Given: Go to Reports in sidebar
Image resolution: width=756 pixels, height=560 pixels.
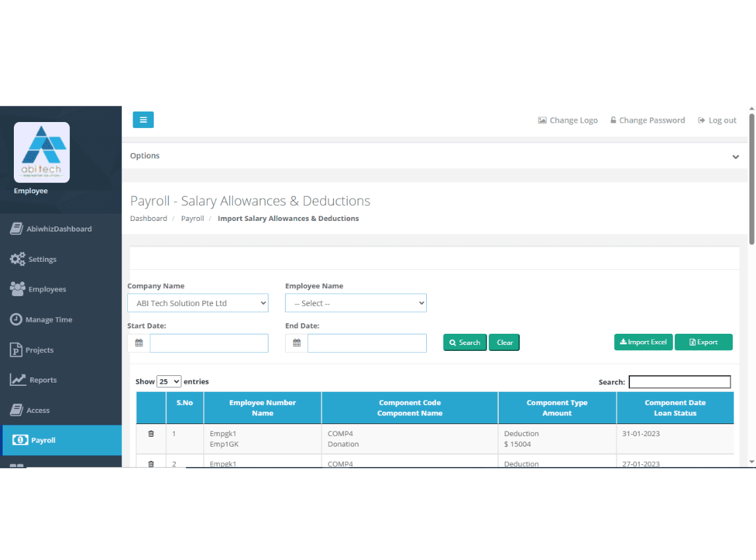Looking at the screenshot, I should [43, 380].
